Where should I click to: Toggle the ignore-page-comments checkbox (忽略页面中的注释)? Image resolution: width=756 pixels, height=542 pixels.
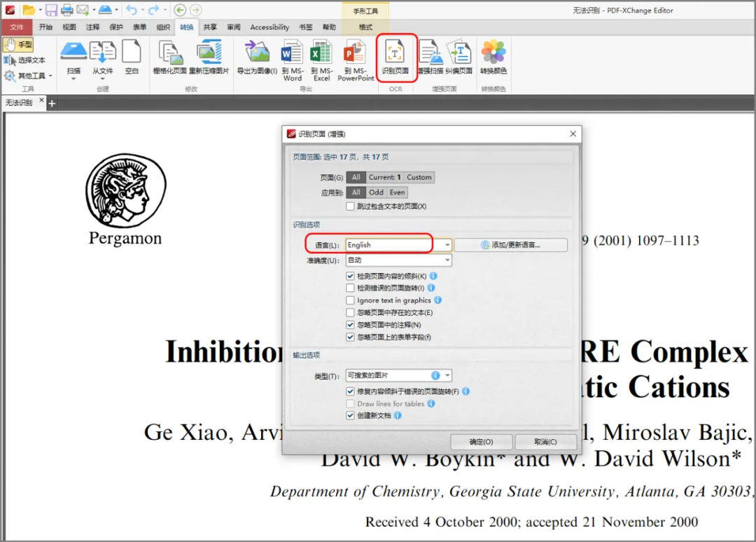350,325
